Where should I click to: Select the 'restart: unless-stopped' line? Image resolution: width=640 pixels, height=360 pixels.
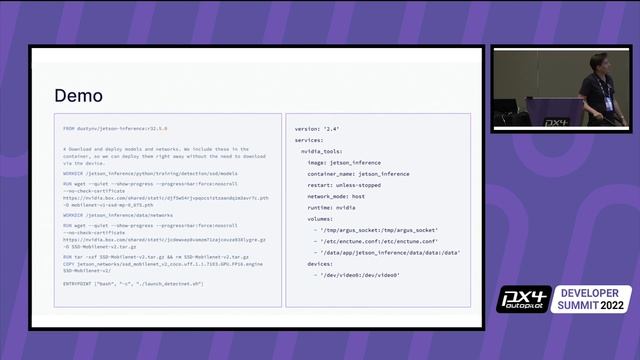click(x=344, y=185)
